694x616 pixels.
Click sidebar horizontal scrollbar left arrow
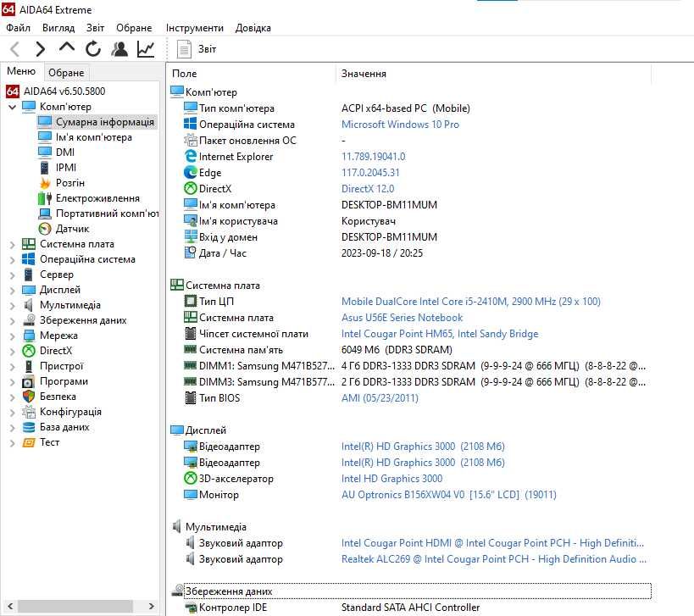[10, 606]
